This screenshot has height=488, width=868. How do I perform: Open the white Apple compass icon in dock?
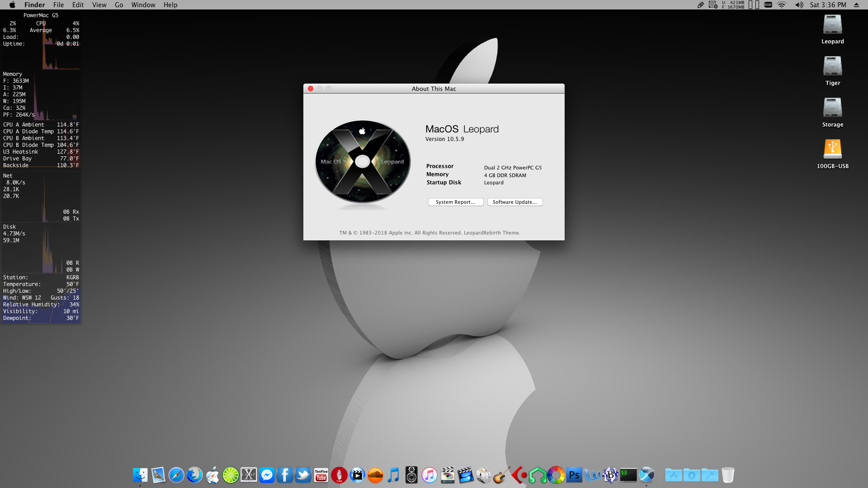click(x=212, y=475)
